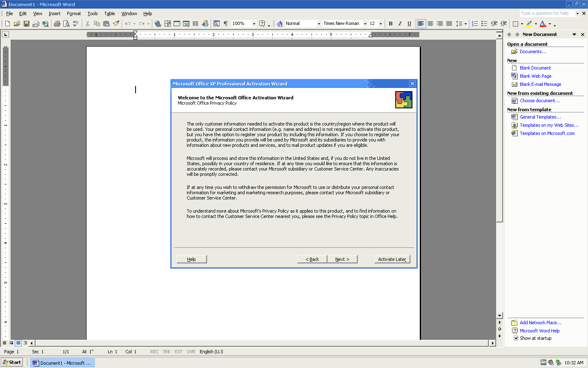Insert a Microsoft Excel worksheet icon
Screen dimensions: 588x368
(x=186, y=24)
